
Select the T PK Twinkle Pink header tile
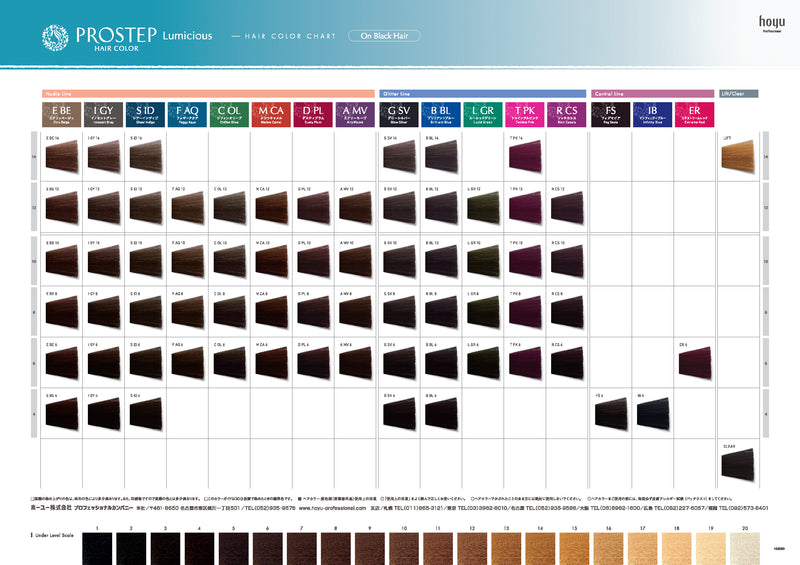pos(525,113)
